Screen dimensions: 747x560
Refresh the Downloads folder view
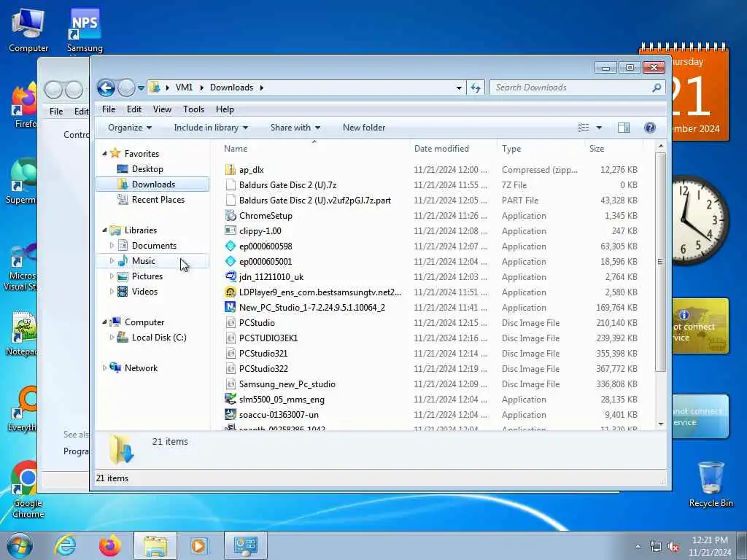coord(476,87)
